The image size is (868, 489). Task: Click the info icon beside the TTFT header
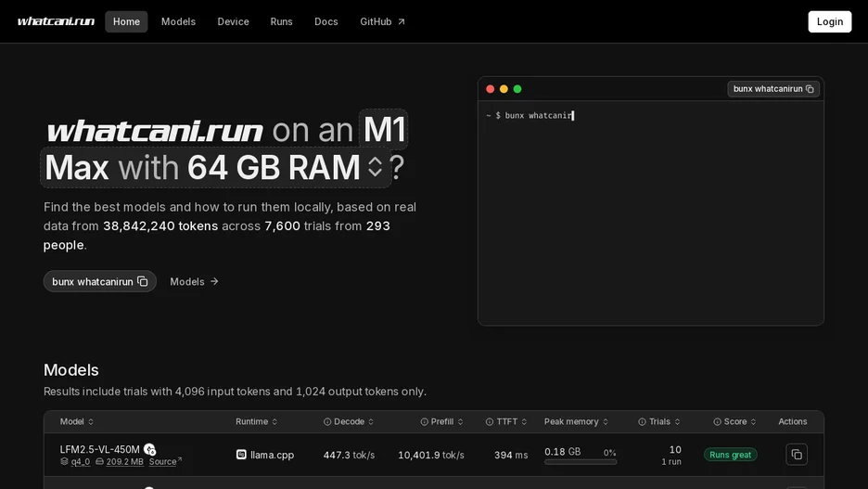[x=490, y=421]
